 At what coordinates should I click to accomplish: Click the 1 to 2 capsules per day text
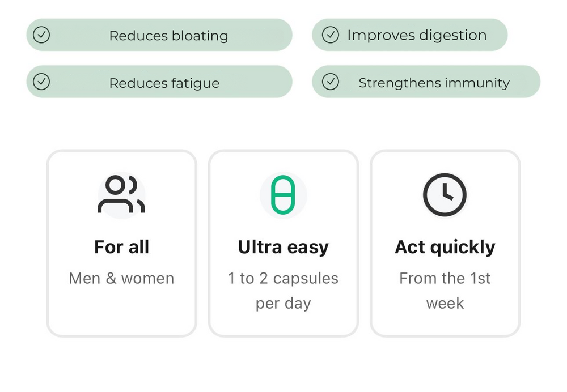tap(283, 291)
